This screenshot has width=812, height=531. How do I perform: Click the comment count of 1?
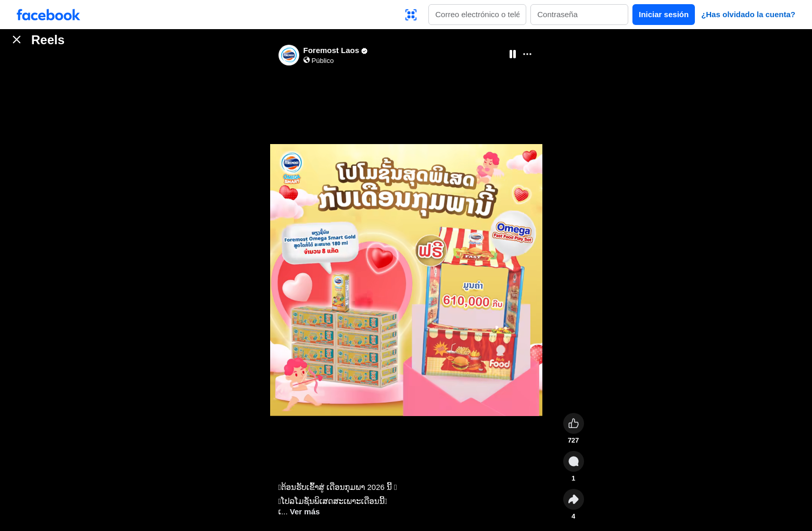(x=573, y=478)
